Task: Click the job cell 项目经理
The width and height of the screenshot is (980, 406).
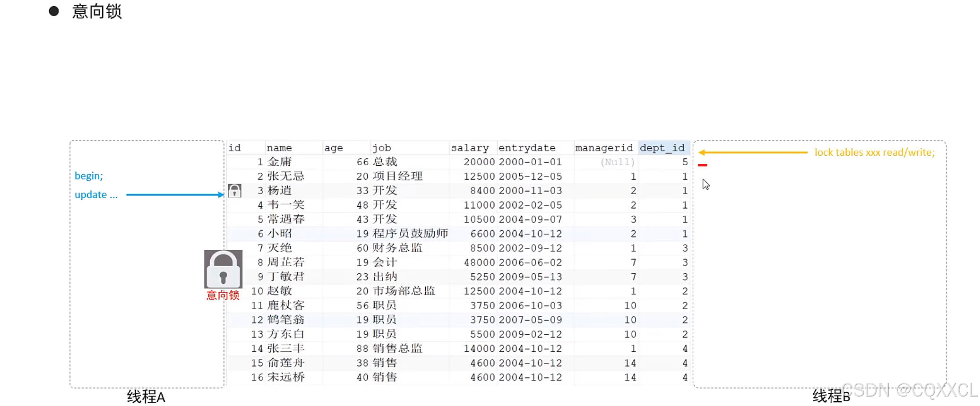Action: [398, 176]
